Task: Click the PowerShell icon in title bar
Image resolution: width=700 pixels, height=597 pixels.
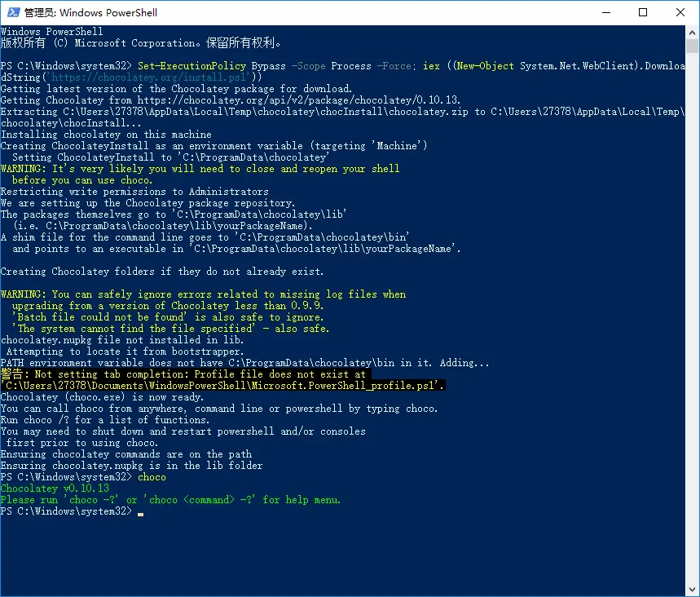Action: (13, 12)
